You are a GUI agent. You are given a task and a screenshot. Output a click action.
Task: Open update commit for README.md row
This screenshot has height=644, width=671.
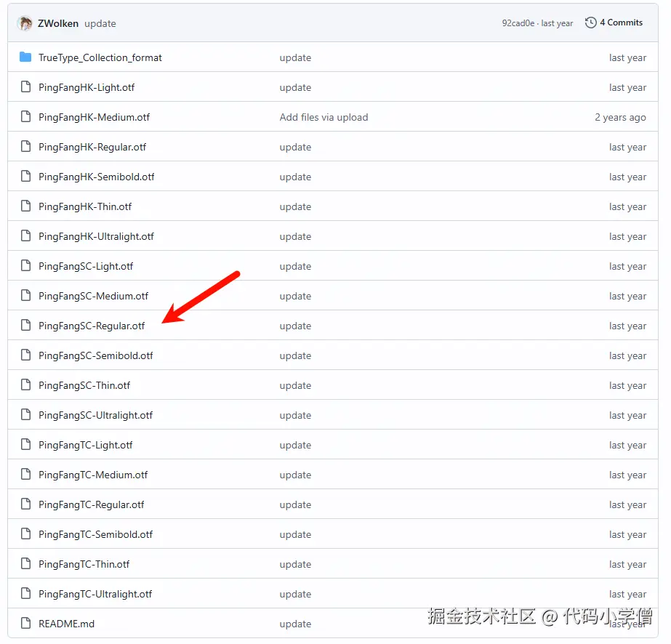click(x=295, y=624)
